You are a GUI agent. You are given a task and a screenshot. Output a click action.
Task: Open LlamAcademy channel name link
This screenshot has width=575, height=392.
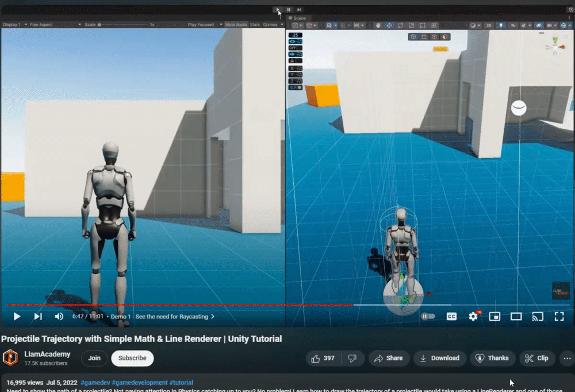(47, 354)
